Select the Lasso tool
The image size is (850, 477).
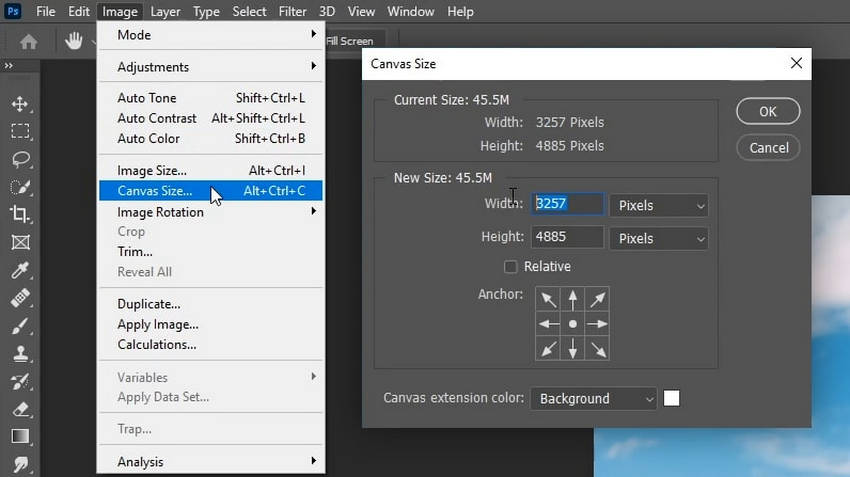(x=21, y=159)
